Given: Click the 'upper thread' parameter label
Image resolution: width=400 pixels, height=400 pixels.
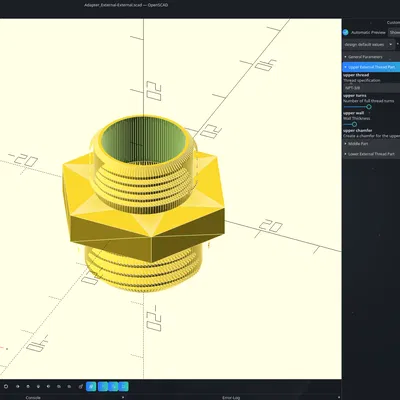Looking at the screenshot, I should click(356, 75).
